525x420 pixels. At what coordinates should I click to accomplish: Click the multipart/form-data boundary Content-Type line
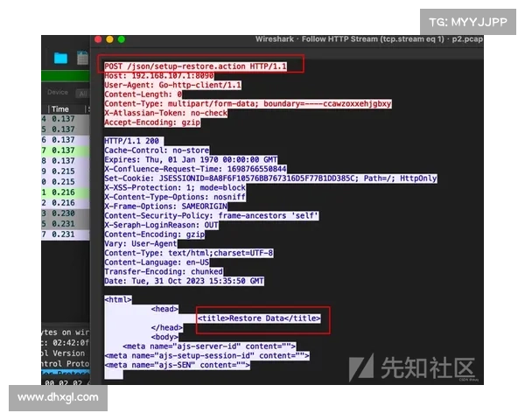(x=248, y=104)
